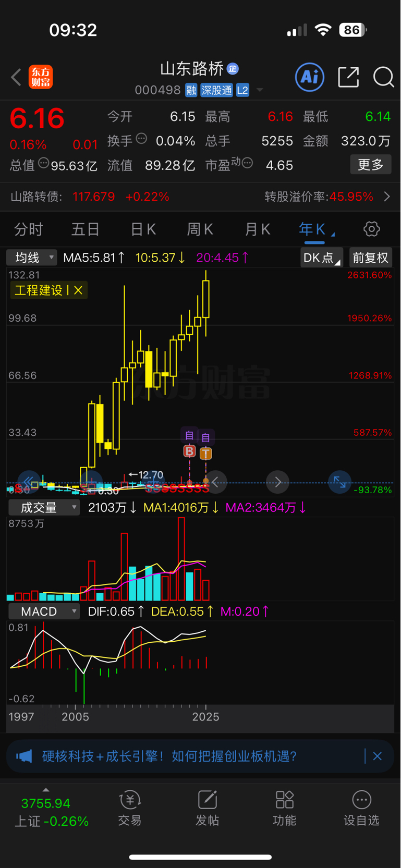Tap 转股溢价率 45.95% value
This screenshot has width=401, height=868.
coord(351,197)
